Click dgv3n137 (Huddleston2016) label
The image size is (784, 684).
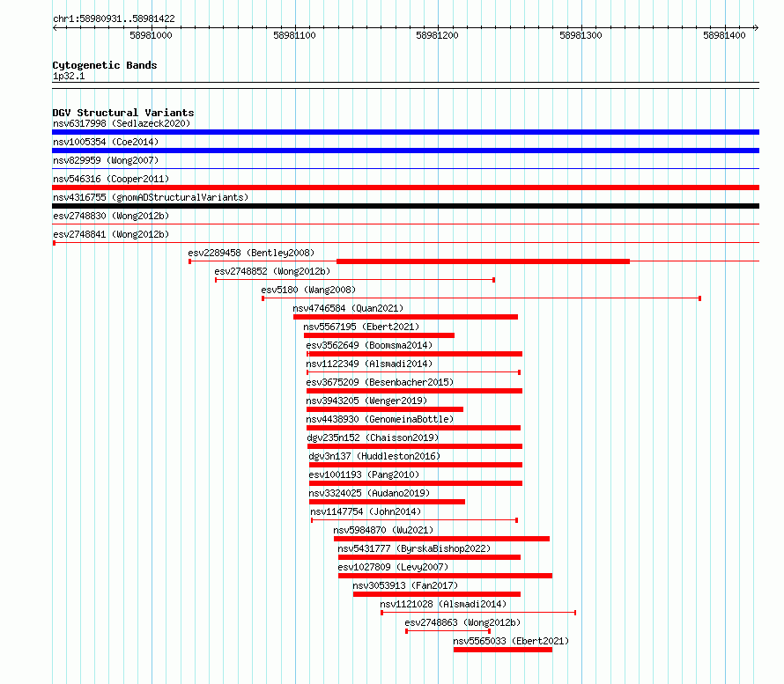tap(374, 456)
